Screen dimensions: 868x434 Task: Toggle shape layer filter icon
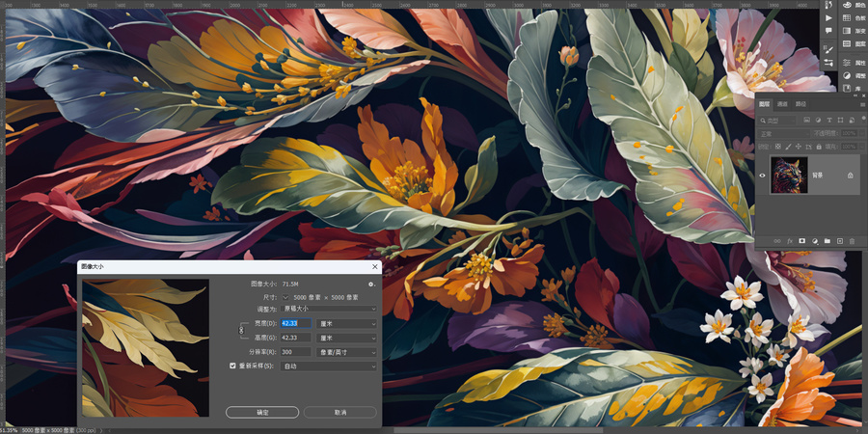coord(840,120)
